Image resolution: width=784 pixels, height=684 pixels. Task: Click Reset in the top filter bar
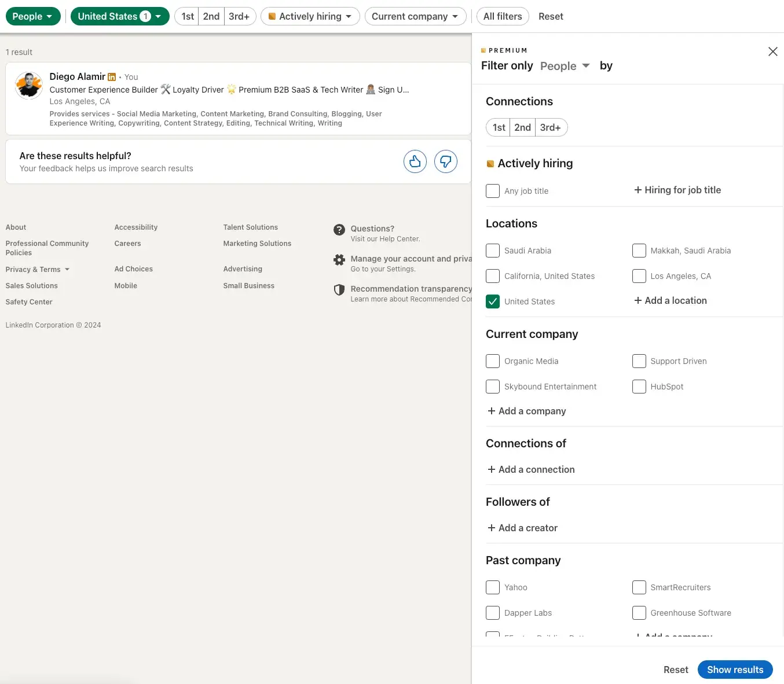(551, 16)
